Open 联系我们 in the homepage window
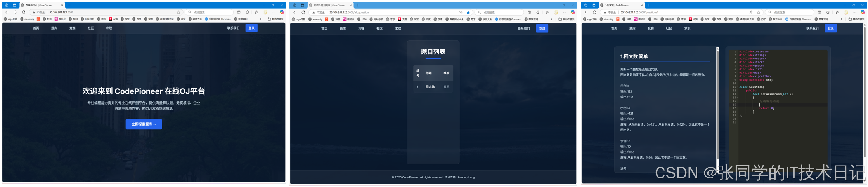Image resolution: width=868 pixels, height=187 pixels. 233,28
